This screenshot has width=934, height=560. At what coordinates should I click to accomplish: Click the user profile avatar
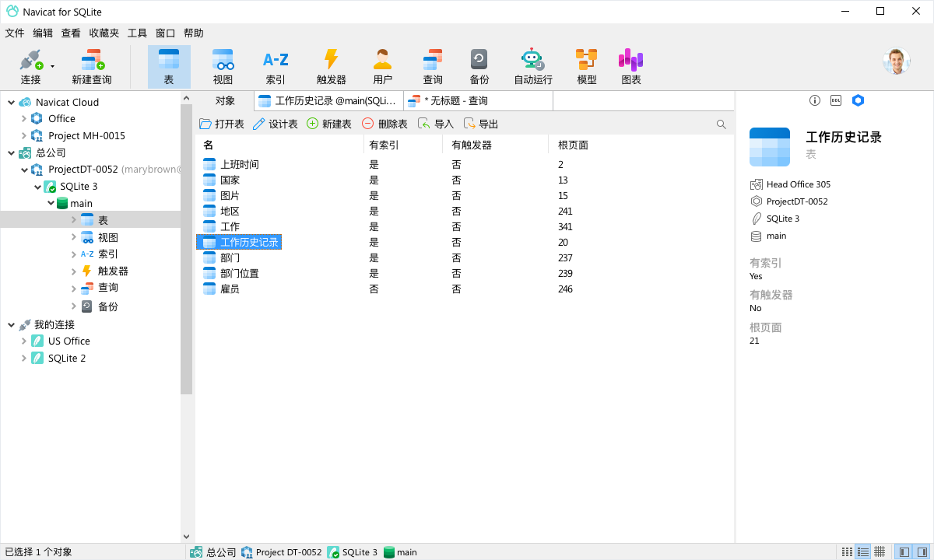point(897,61)
